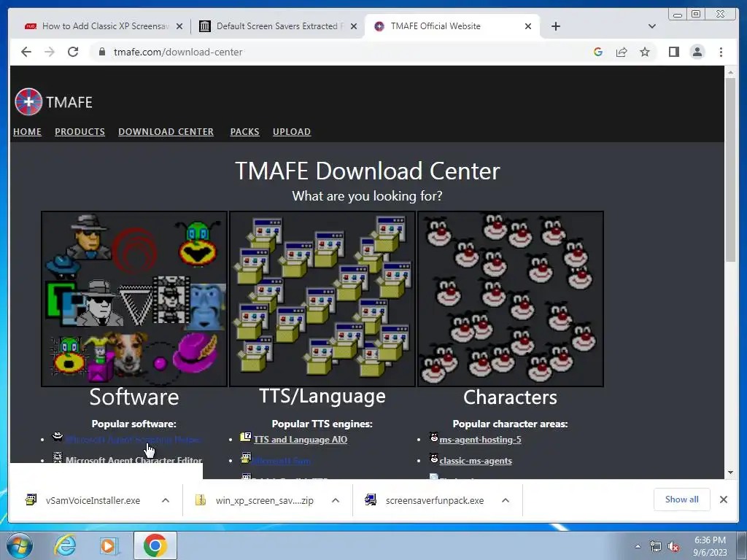Click the TTS/Language category thumbnail
The width and height of the screenshot is (747, 560).
coord(322,298)
